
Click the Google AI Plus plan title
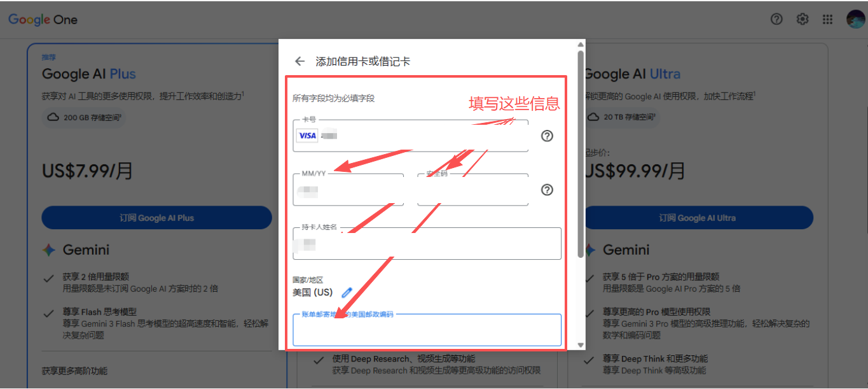89,74
